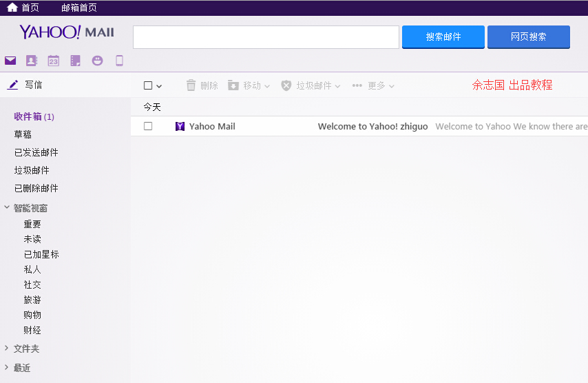
Task: Open 首页 in the top bar
Action: click(x=30, y=8)
